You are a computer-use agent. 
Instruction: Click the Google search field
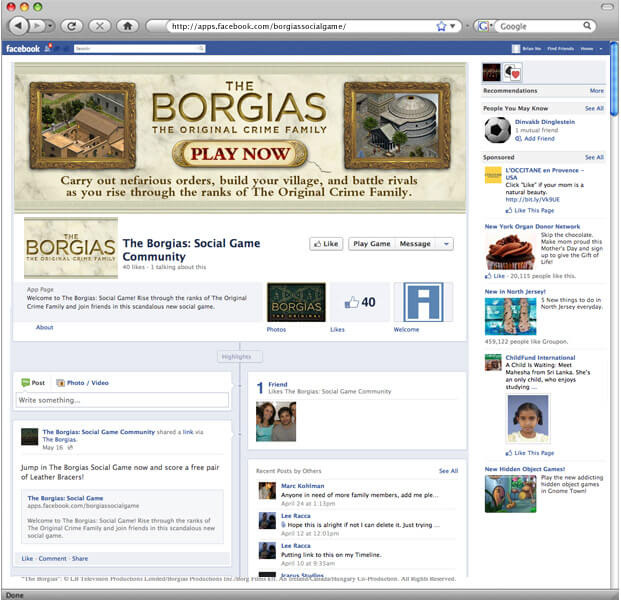[539, 26]
